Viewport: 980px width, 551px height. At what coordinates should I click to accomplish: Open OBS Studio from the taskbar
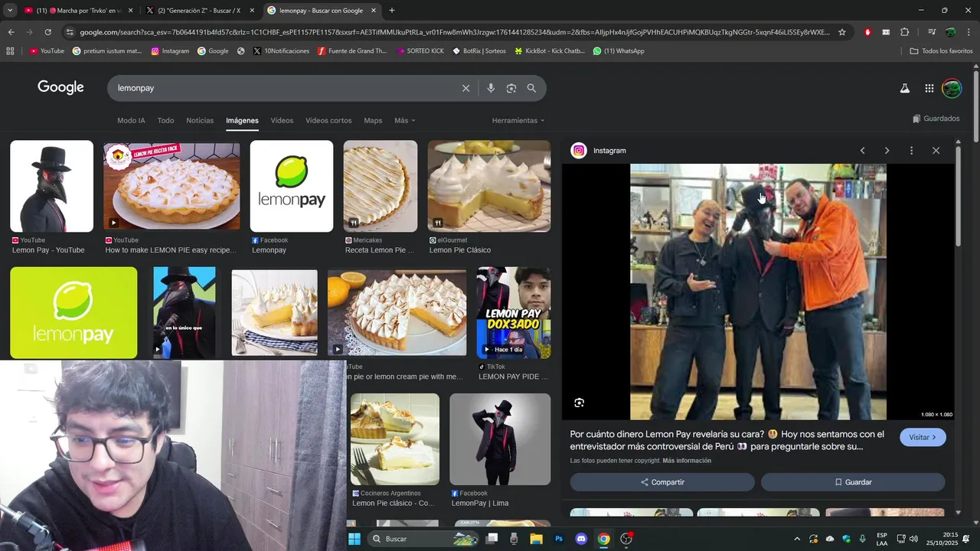[626, 539]
